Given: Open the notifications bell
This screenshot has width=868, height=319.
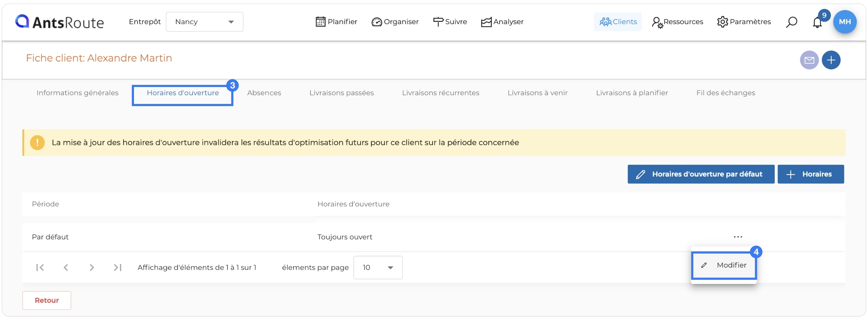Looking at the screenshot, I should click(x=818, y=22).
